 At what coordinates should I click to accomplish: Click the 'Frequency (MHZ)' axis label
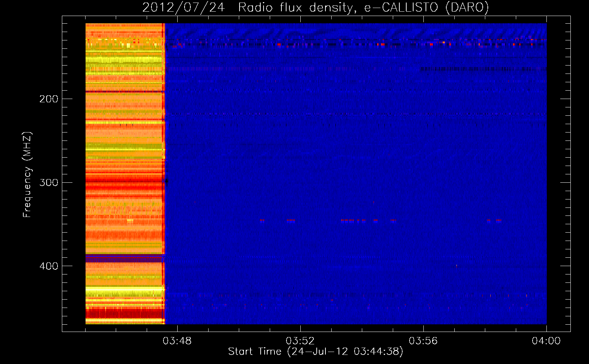point(27,175)
